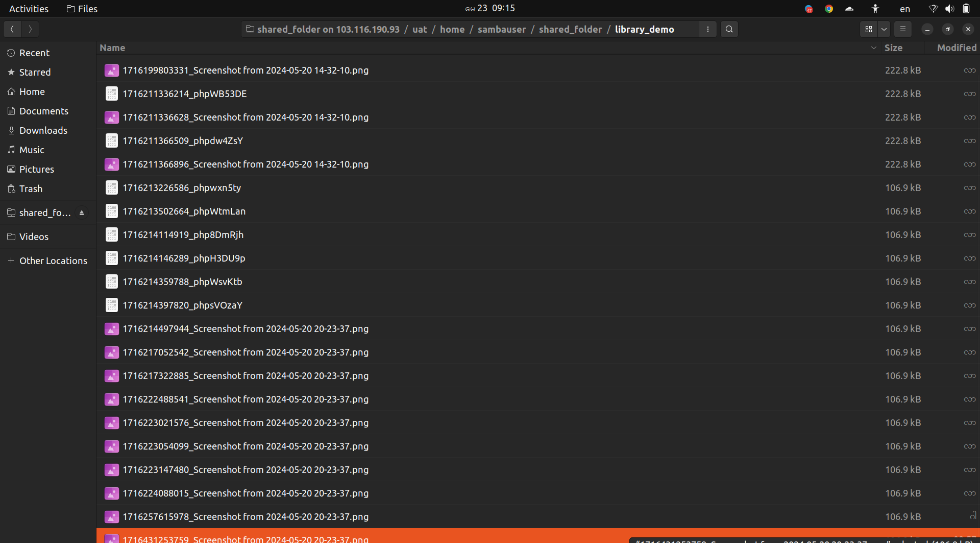Open the Trash in the sidebar
The height and width of the screenshot is (543, 980).
tap(31, 188)
